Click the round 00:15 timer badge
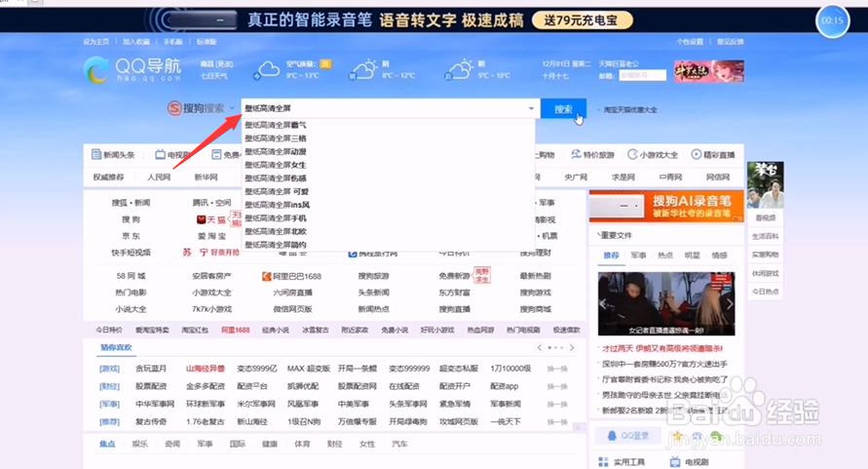Image resolution: width=868 pixels, height=469 pixels. click(x=832, y=21)
